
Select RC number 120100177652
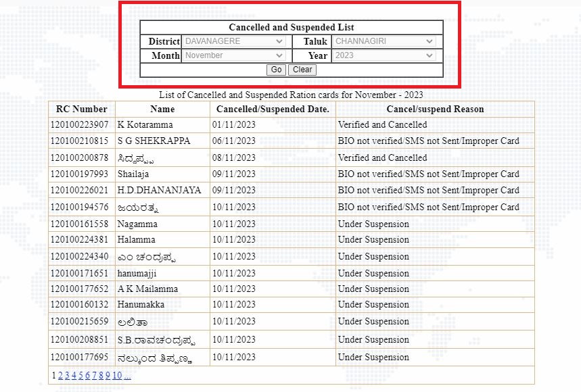pyautogui.click(x=79, y=289)
